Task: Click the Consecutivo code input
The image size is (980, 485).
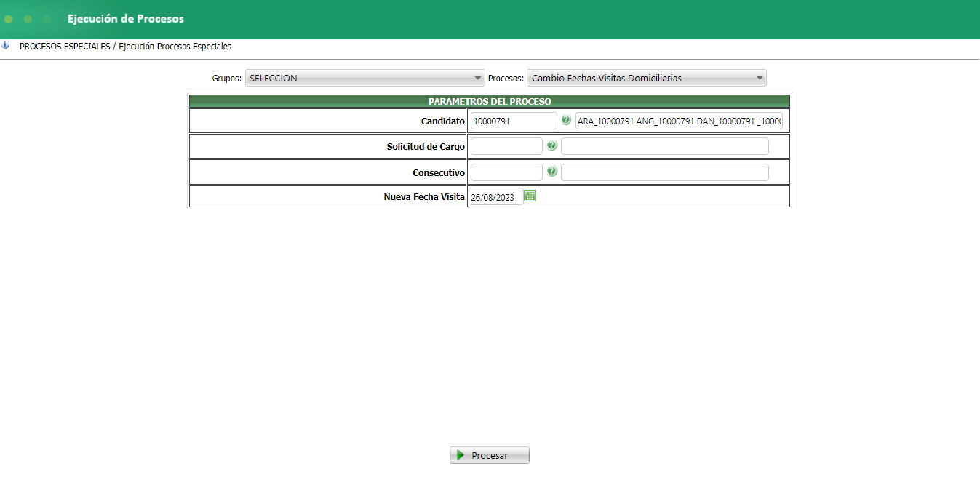Action: (506, 172)
